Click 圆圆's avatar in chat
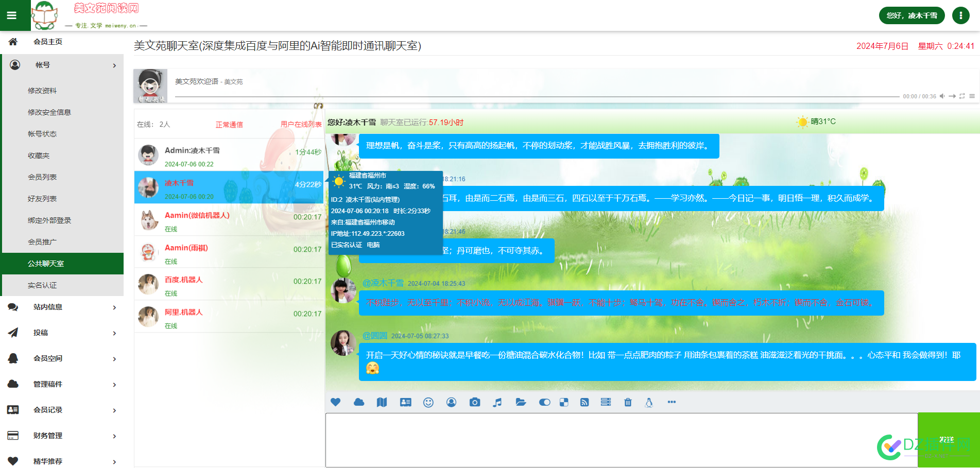Image resolution: width=980 pixels, height=468 pixels. (x=343, y=343)
